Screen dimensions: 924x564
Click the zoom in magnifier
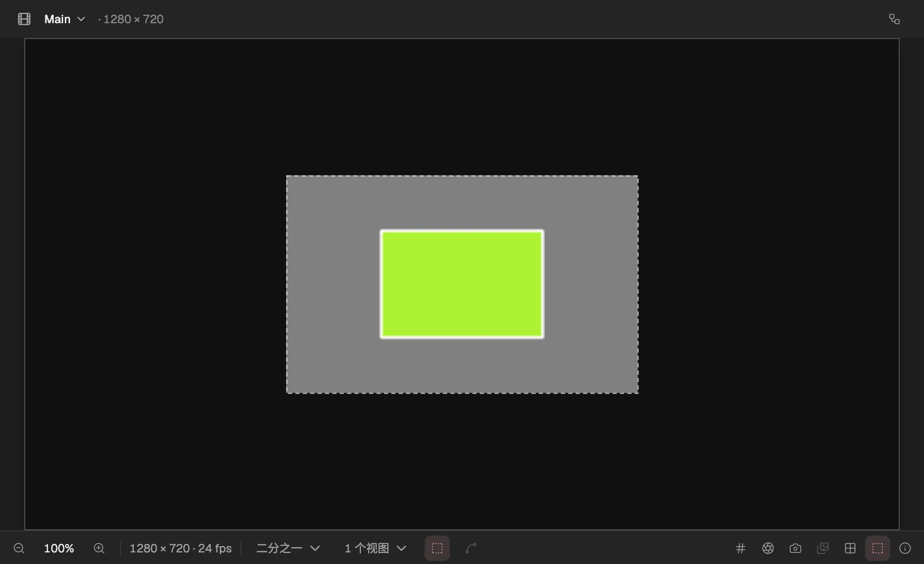99,548
